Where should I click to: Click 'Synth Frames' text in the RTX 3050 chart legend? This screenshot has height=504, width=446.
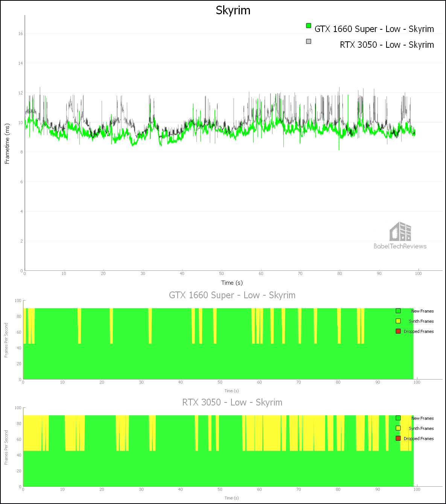tap(421, 428)
